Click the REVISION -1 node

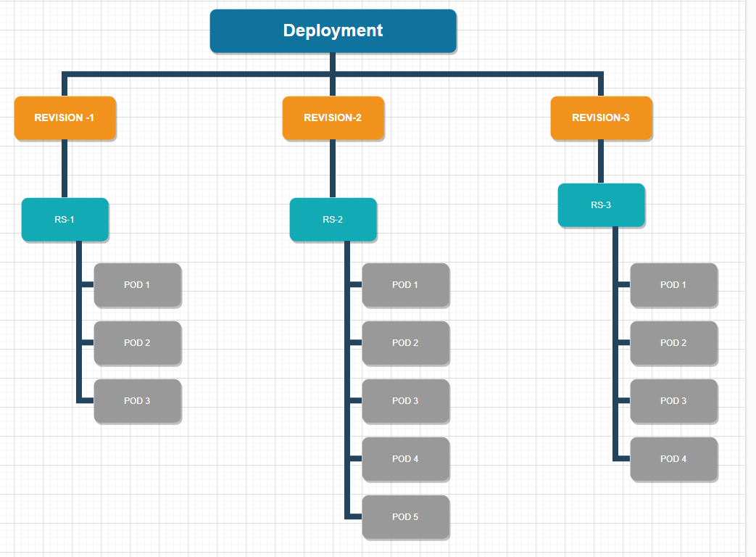tap(65, 118)
